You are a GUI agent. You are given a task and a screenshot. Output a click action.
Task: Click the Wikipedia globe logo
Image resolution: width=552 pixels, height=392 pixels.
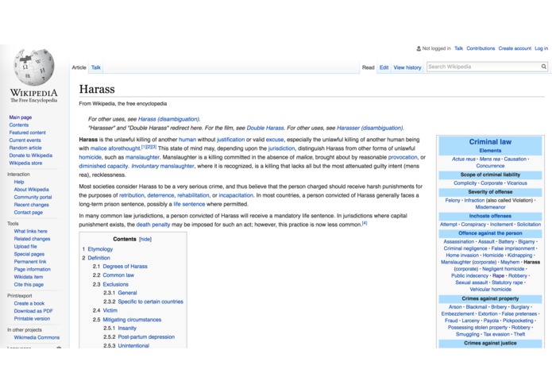coord(34,67)
